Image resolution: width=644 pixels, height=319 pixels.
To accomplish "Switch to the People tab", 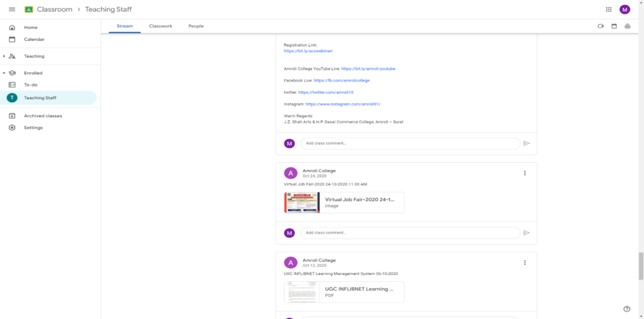I will click(196, 26).
